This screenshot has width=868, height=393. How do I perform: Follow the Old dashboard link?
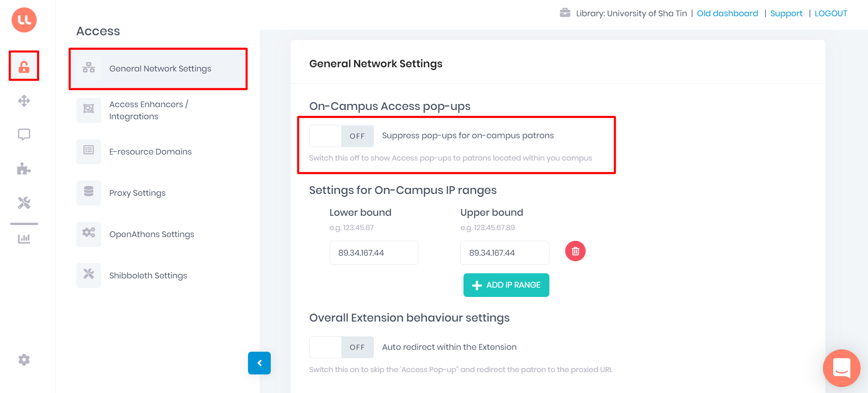point(727,13)
